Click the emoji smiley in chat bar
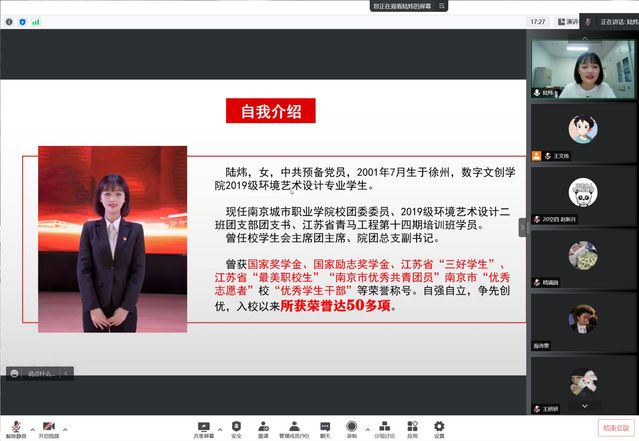639x441 pixels. (14, 373)
